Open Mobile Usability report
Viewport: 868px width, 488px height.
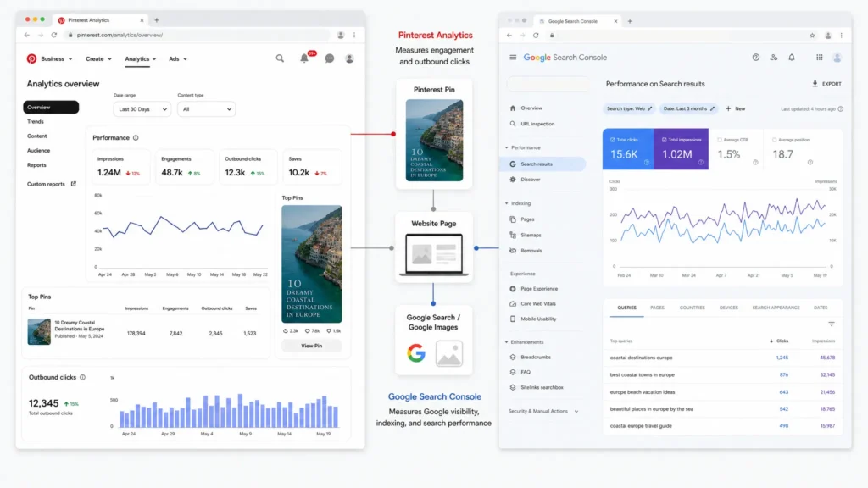pyautogui.click(x=538, y=319)
